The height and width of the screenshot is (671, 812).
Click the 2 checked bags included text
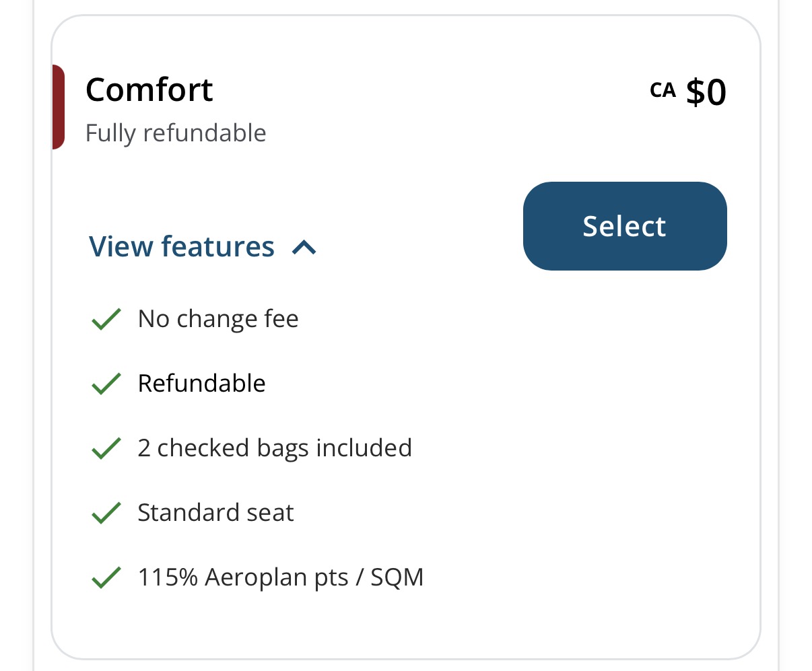(x=275, y=448)
